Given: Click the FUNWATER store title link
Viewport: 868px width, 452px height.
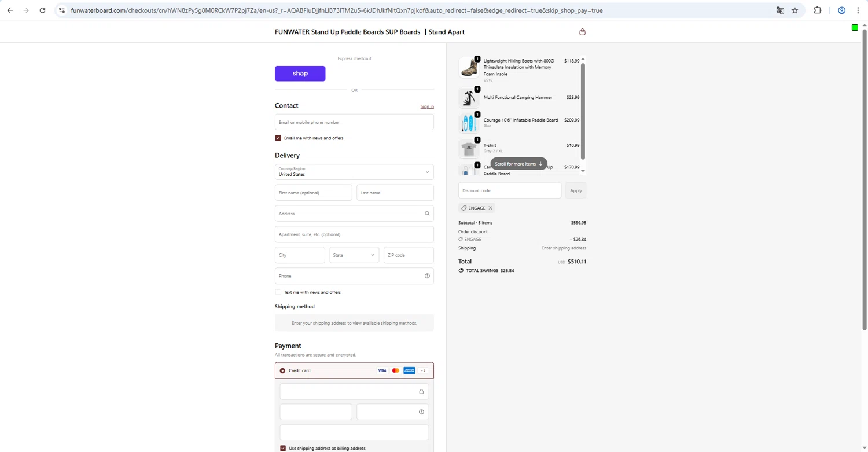Looking at the screenshot, I should [370, 32].
